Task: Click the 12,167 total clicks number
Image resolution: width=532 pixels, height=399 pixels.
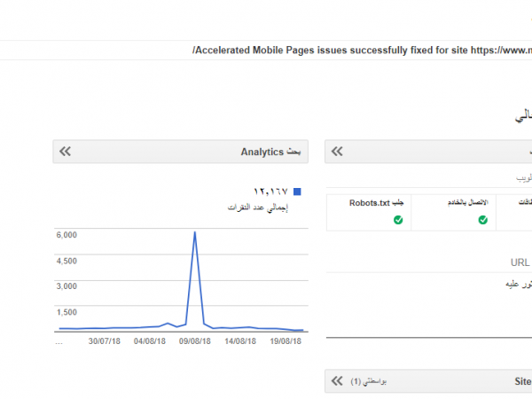Action: [x=271, y=192]
